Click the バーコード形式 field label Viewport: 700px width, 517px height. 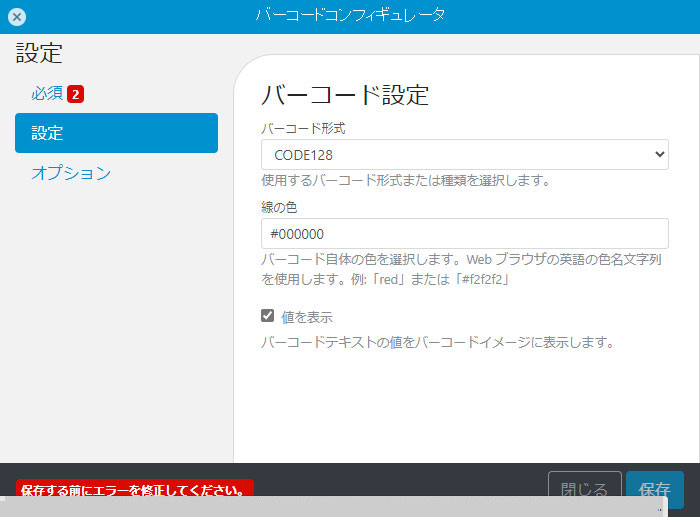pyautogui.click(x=303, y=129)
